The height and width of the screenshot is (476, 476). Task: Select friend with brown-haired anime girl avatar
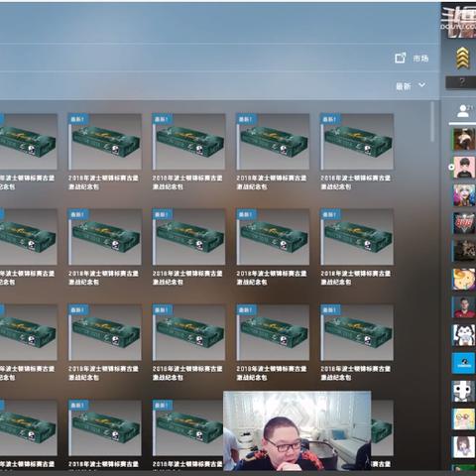[464, 447]
